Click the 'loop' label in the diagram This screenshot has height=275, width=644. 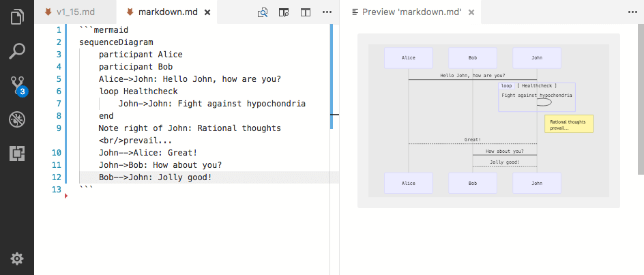coord(507,86)
